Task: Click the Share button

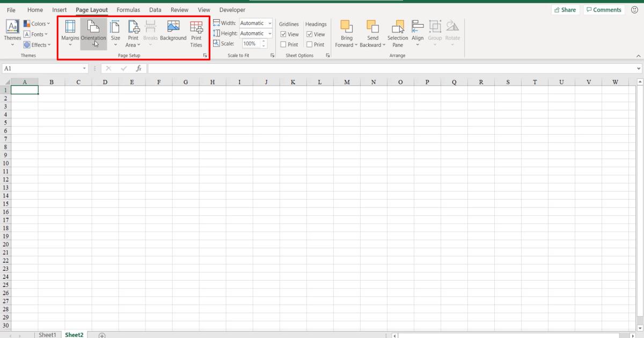Action: pyautogui.click(x=565, y=9)
